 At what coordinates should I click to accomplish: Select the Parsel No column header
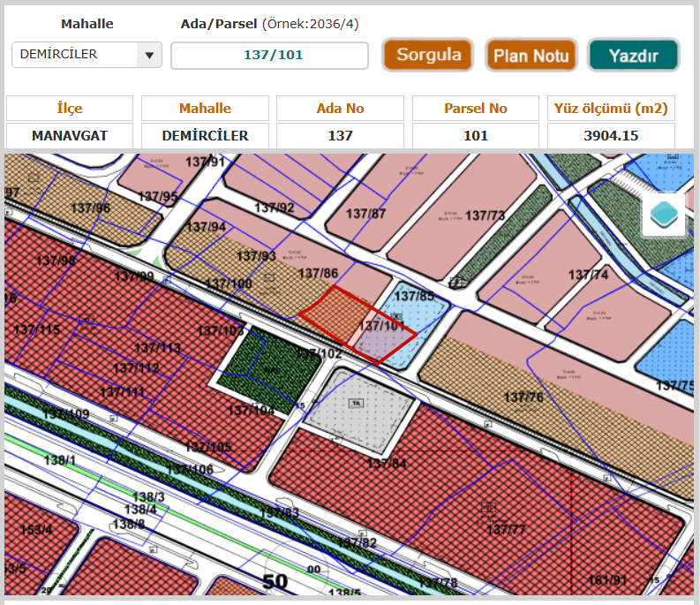(x=476, y=108)
